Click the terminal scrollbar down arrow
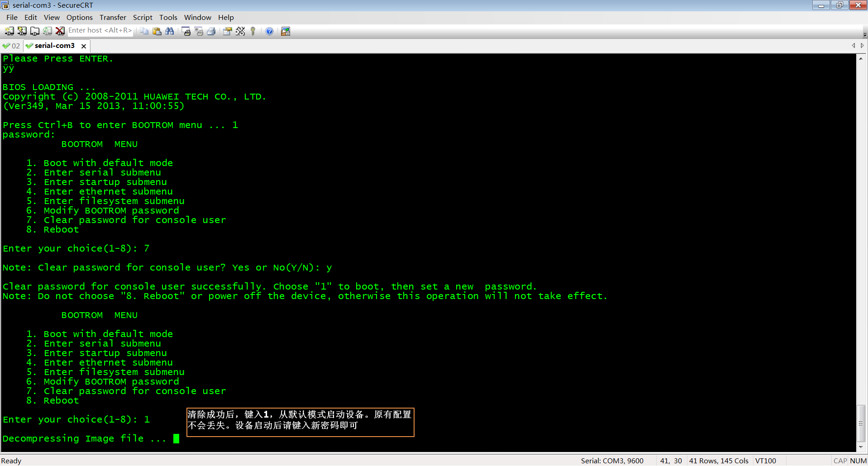The image size is (868, 466). 861,447
